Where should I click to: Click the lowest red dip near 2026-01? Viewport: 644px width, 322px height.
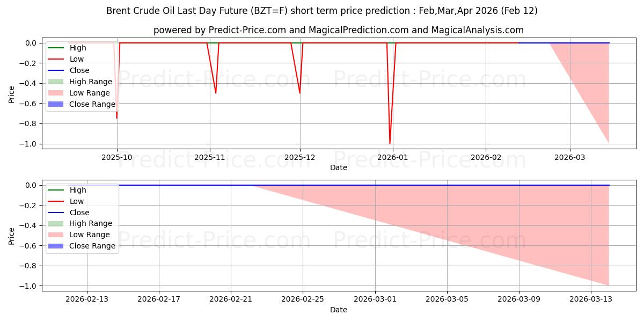[390, 143]
